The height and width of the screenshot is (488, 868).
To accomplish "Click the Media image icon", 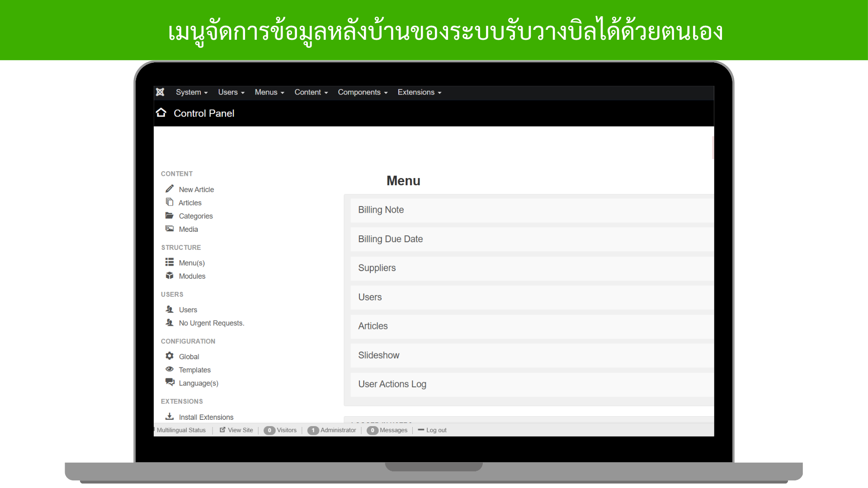I will 170,229.
